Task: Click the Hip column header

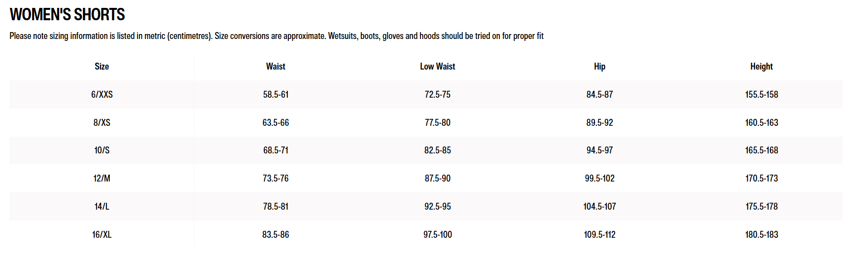Action: pos(599,67)
